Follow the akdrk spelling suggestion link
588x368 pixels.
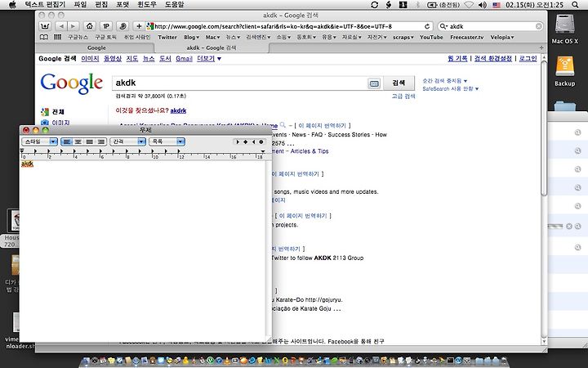click(x=178, y=110)
